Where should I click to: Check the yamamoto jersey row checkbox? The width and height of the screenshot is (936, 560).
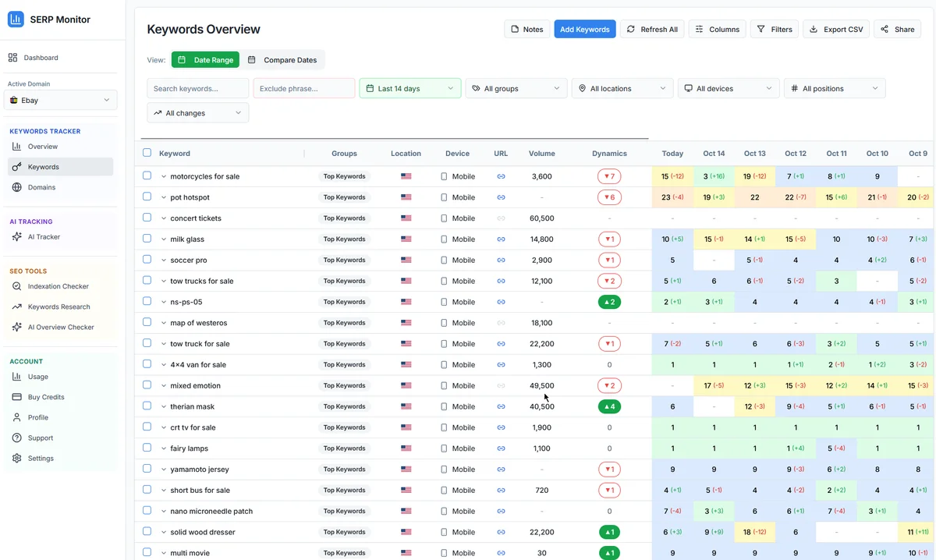coord(147,470)
